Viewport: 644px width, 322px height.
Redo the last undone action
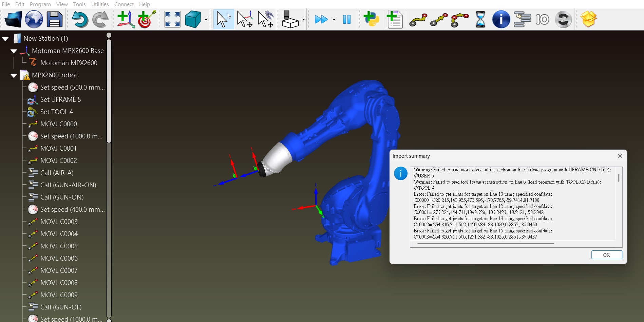[x=101, y=19]
